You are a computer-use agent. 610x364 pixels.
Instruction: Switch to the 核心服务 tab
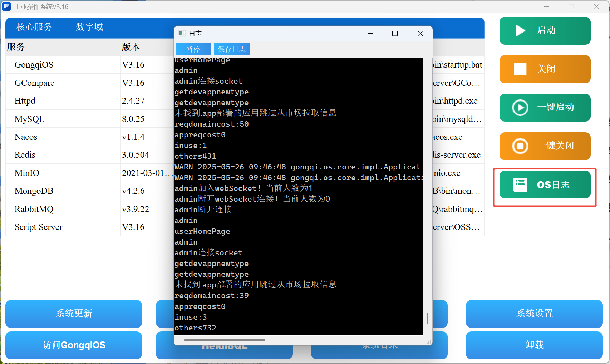click(x=34, y=27)
